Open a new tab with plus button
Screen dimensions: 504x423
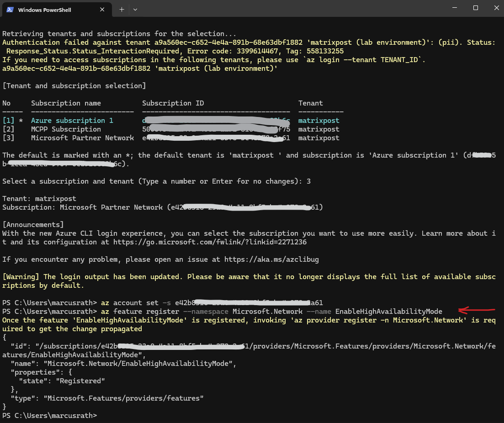pyautogui.click(x=122, y=10)
